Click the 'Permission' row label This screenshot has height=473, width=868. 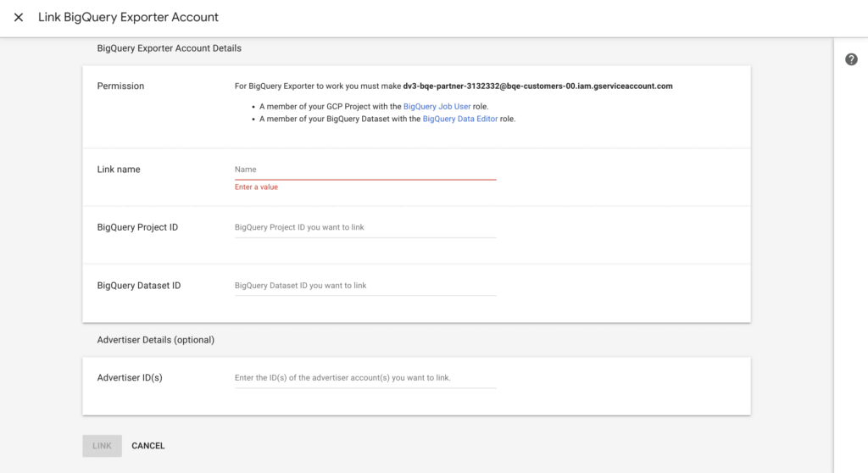120,86
